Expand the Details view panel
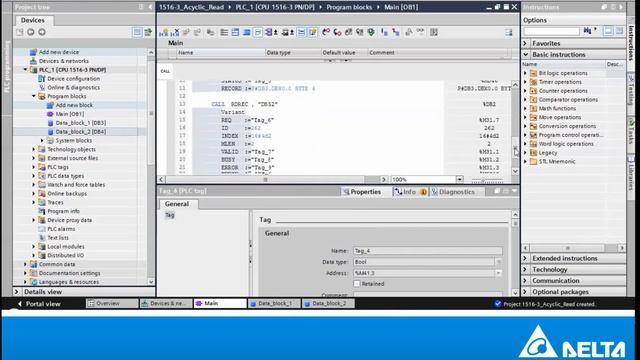 (x=17, y=292)
